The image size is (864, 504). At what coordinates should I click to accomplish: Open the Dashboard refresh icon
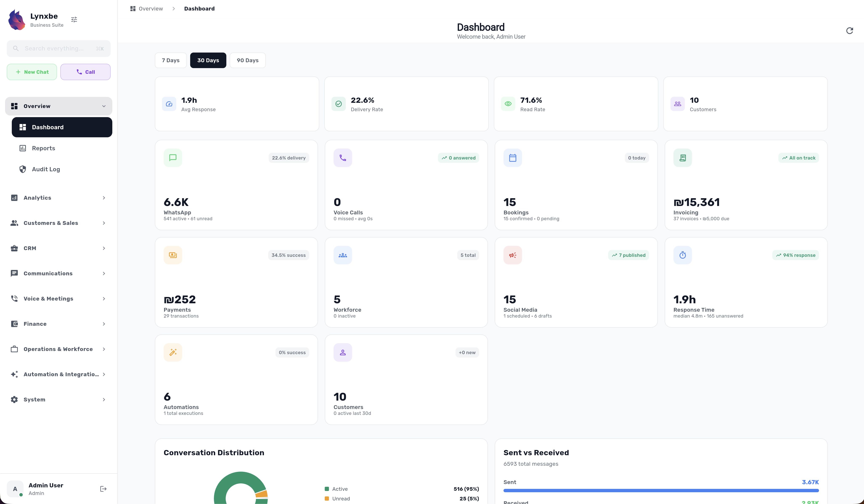coord(850,30)
